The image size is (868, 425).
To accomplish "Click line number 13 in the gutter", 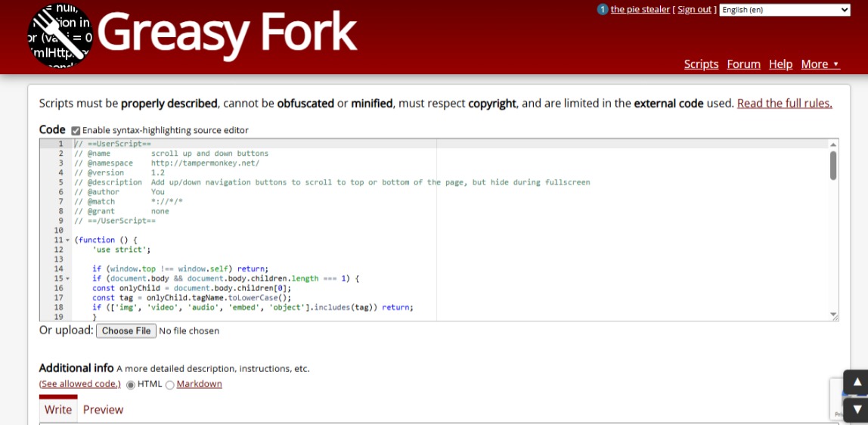I will pos(59,259).
